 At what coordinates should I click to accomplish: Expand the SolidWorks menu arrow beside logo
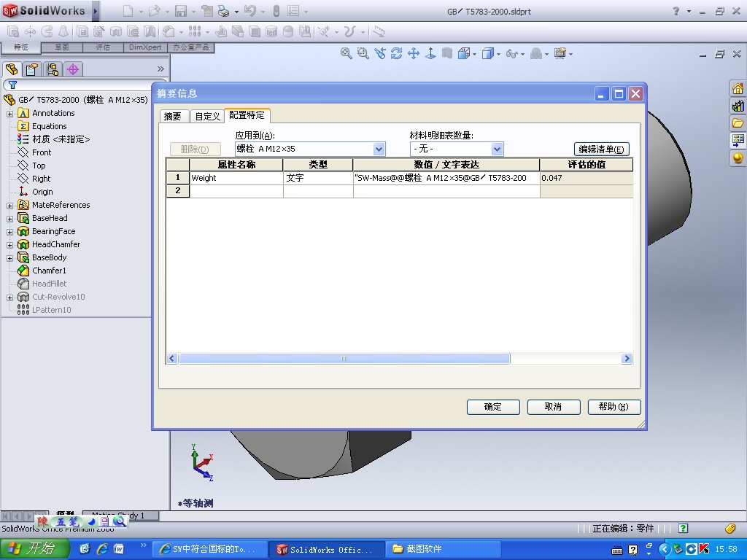click(96, 11)
